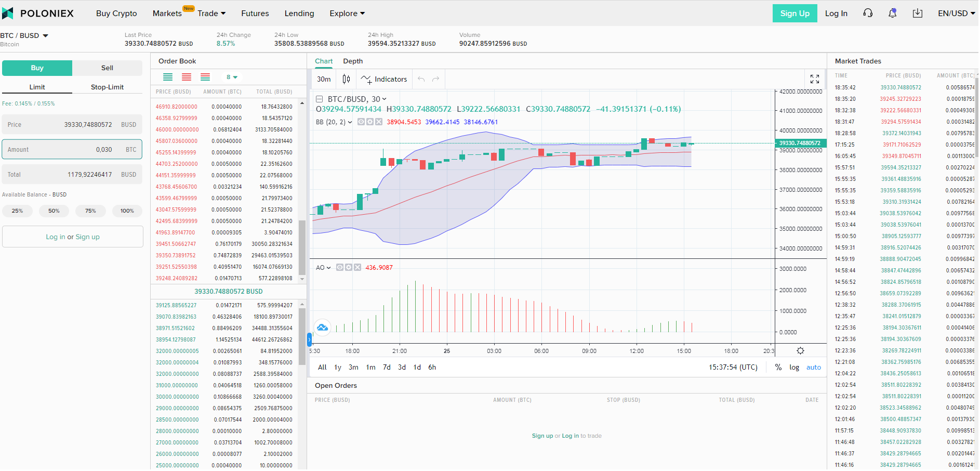Open the notifications bell
Image resolution: width=980 pixels, height=471 pixels.
click(893, 13)
